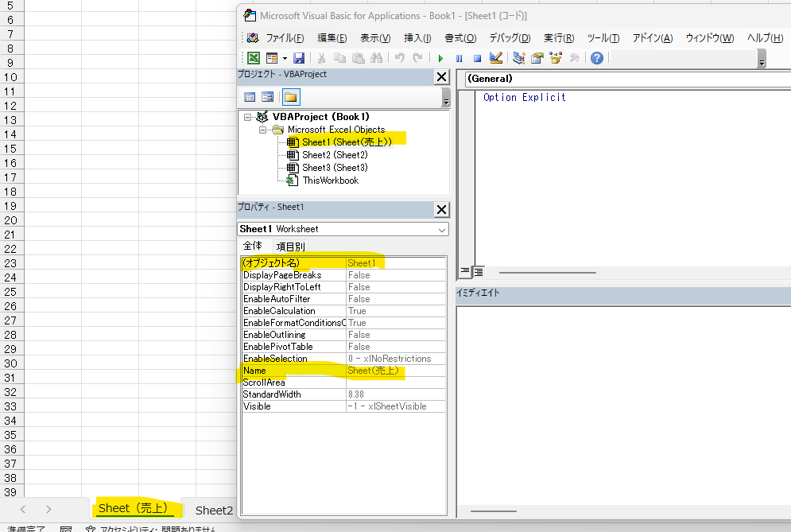This screenshot has height=532, width=791.
Task: Click View Object icon in Project panel
Action: pos(267,97)
